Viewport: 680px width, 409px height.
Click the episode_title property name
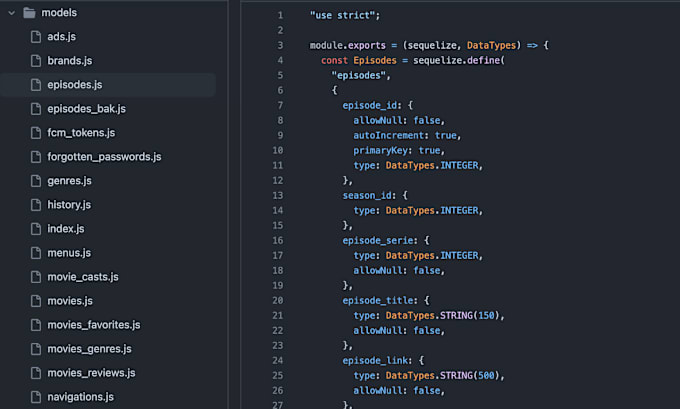click(378, 301)
